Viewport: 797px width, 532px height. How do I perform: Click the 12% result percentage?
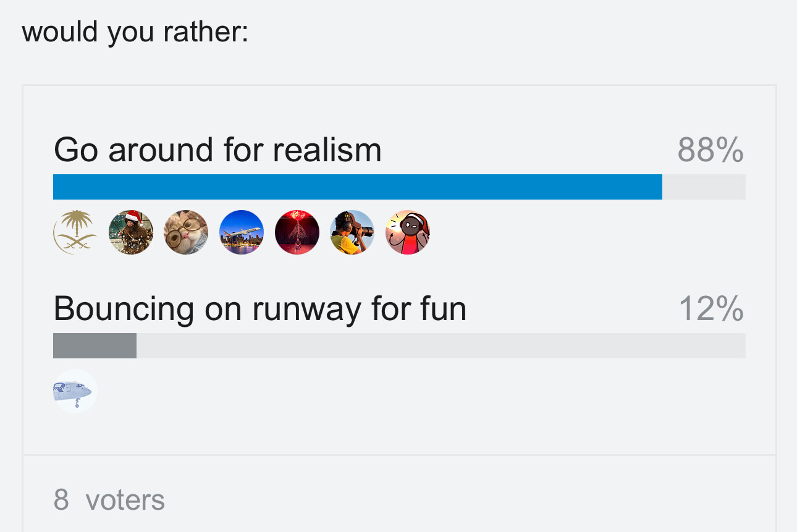(x=711, y=308)
